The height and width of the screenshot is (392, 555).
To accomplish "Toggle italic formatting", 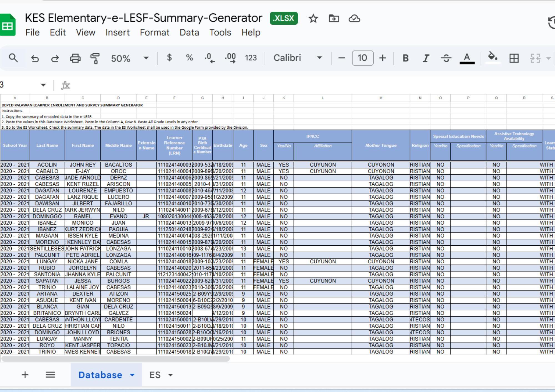I will tap(426, 58).
